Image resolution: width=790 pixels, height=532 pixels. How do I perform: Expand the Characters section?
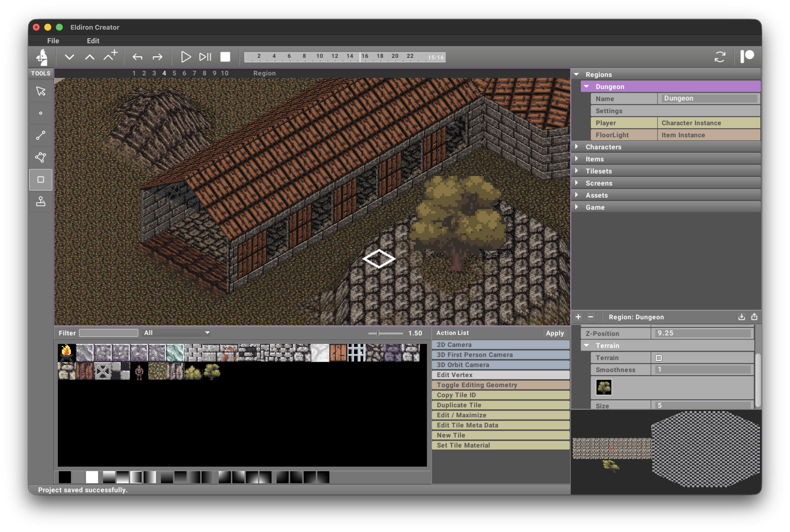click(x=578, y=147)
